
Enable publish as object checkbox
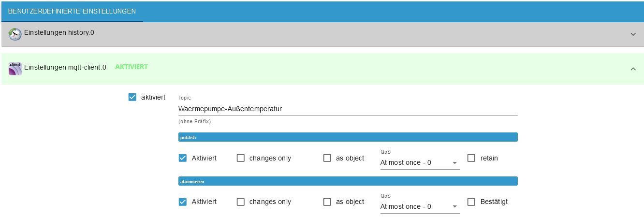(327, 158)
